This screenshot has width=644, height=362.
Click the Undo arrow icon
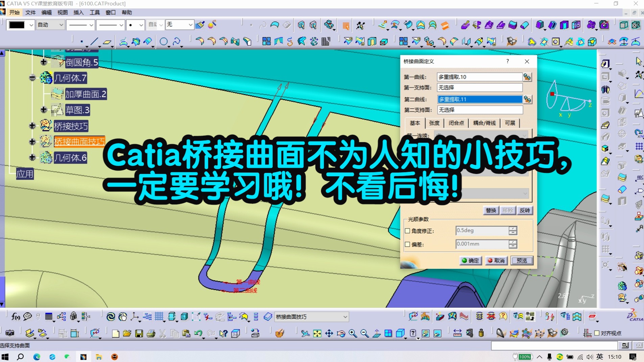(198, 334)
